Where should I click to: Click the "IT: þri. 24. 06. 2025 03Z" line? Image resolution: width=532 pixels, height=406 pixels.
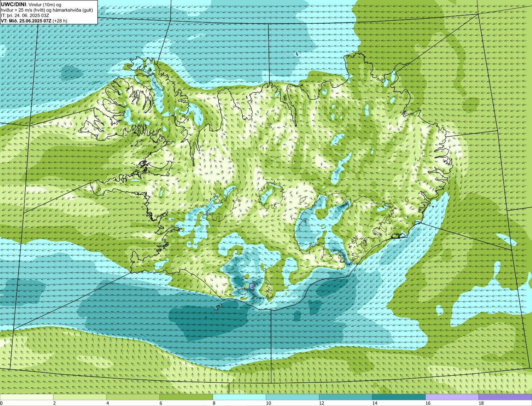coord(25,15)
